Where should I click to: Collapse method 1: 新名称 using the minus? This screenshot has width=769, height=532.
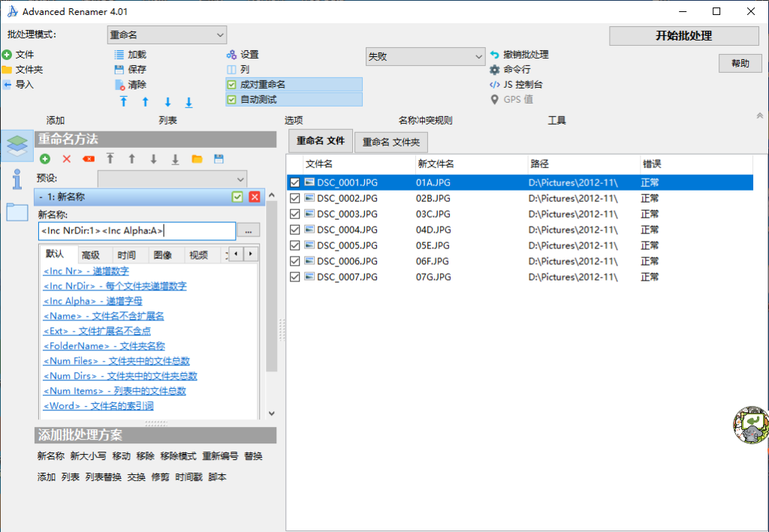[x=41, y=197]
